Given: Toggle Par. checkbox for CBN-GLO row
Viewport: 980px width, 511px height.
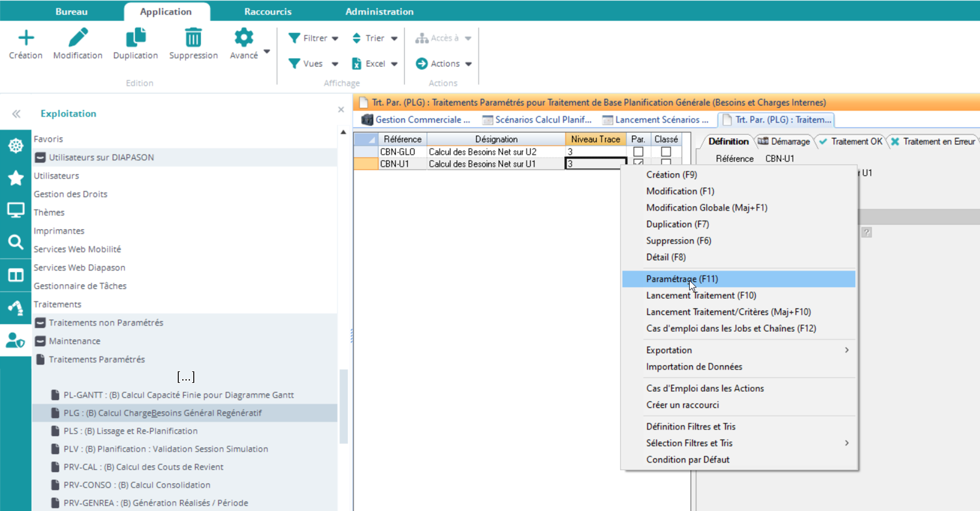Looking at the screenshot, I should point(638,152).
